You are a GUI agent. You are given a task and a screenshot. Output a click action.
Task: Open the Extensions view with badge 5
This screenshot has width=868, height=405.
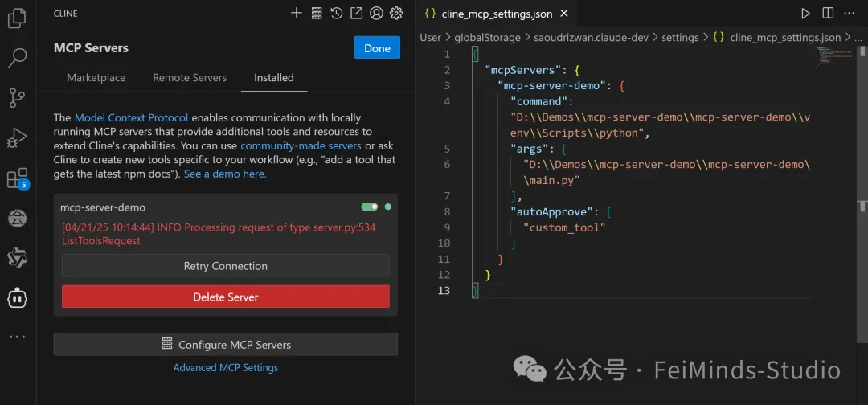17,178
